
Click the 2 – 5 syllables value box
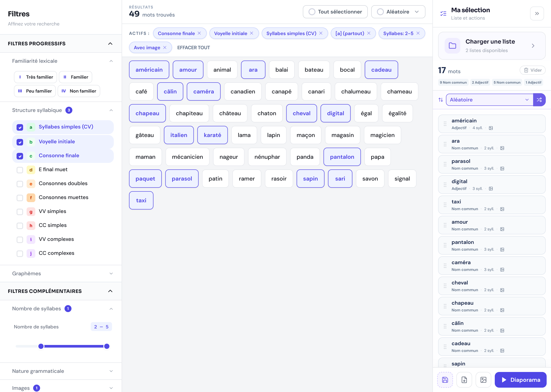(101, 327)
